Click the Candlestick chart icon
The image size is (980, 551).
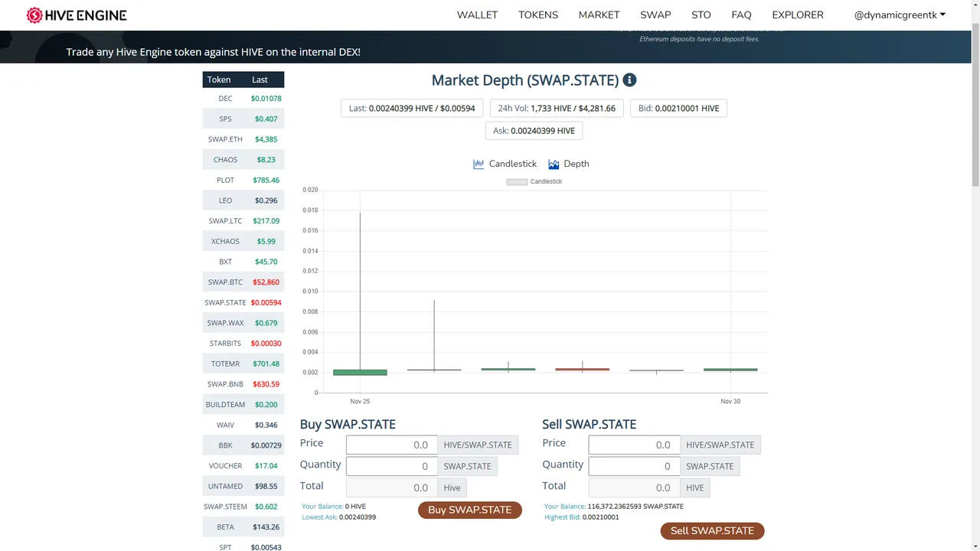click(x=479, y=164)
